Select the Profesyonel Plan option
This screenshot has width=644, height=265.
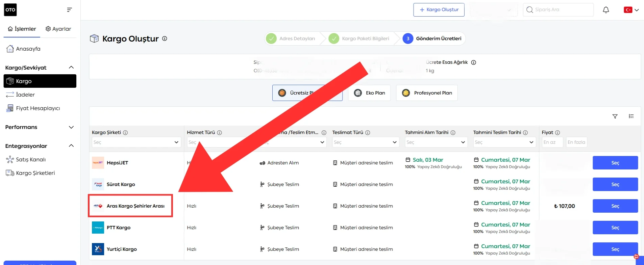(427, 93)
